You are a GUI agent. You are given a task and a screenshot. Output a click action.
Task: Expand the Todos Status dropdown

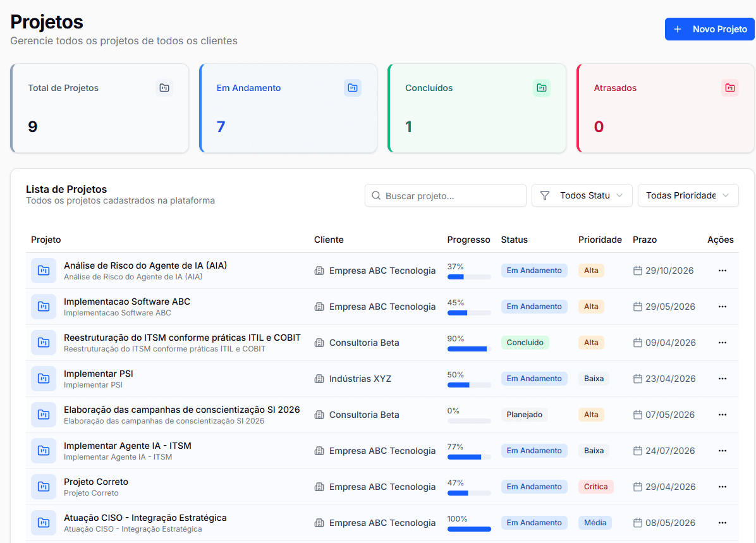point(582,195)
